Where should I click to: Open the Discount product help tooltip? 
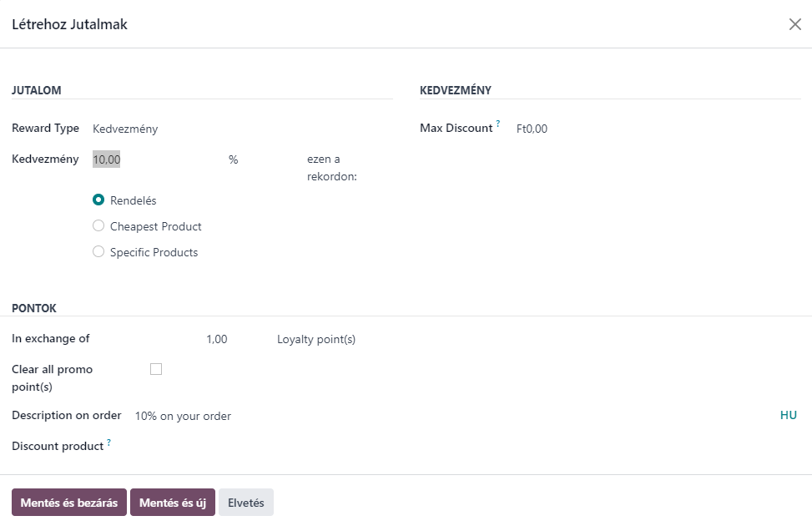[x=109, y=442]
